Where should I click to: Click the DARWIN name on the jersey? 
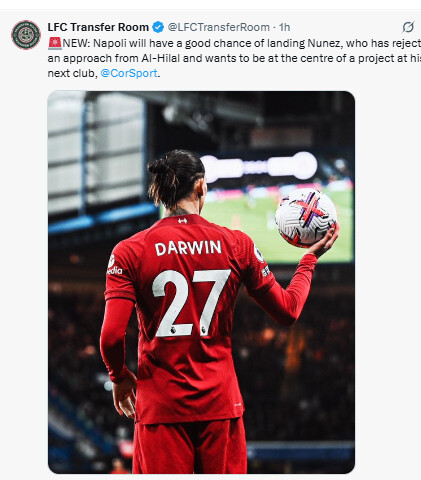click(x=188, y=248)
